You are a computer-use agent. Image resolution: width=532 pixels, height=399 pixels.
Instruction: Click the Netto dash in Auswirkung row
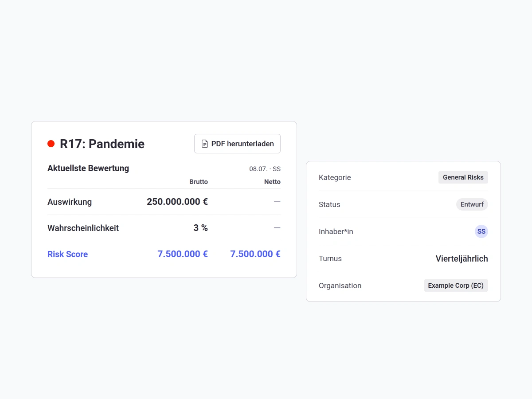[277, 202]
